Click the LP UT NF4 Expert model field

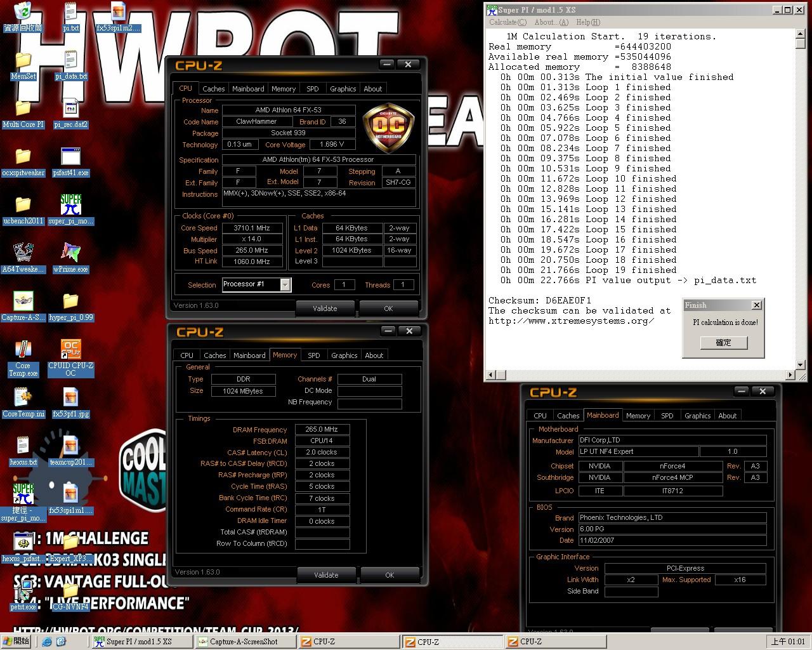point(638,451)
